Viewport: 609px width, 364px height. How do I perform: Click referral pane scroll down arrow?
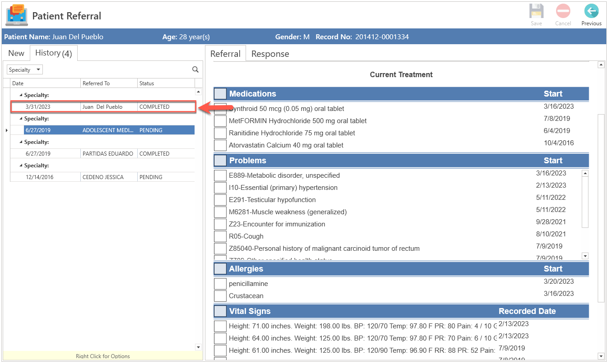pyautogui.click(x=601, y=356)
